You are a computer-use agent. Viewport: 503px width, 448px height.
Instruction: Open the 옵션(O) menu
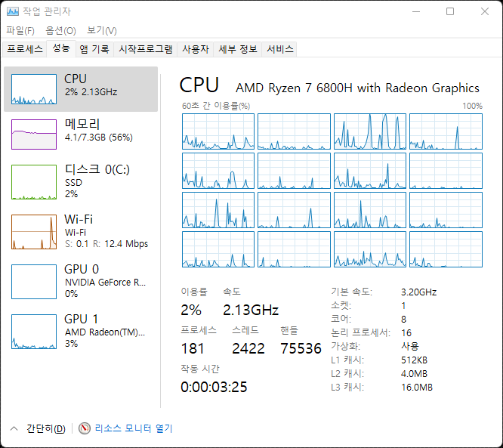pos(60,31)
